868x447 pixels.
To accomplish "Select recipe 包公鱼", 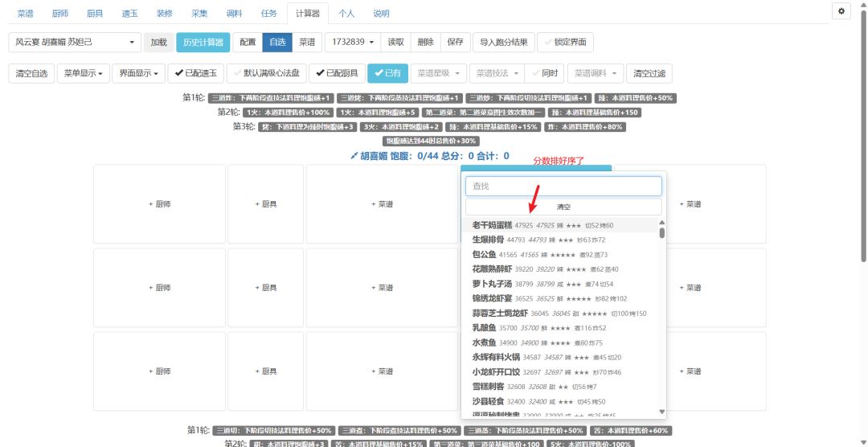I will pyautogui.click(x=559, y=255).
